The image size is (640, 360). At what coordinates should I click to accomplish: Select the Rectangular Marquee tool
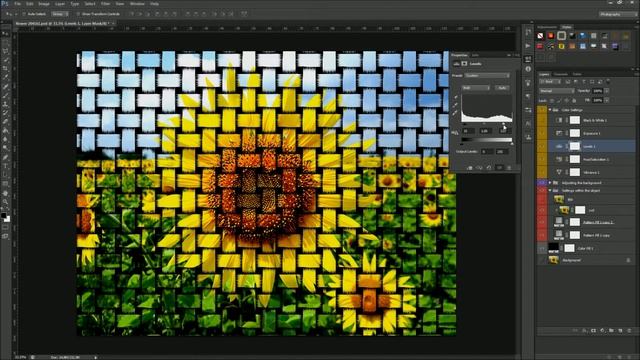click(x=6, y=42)
